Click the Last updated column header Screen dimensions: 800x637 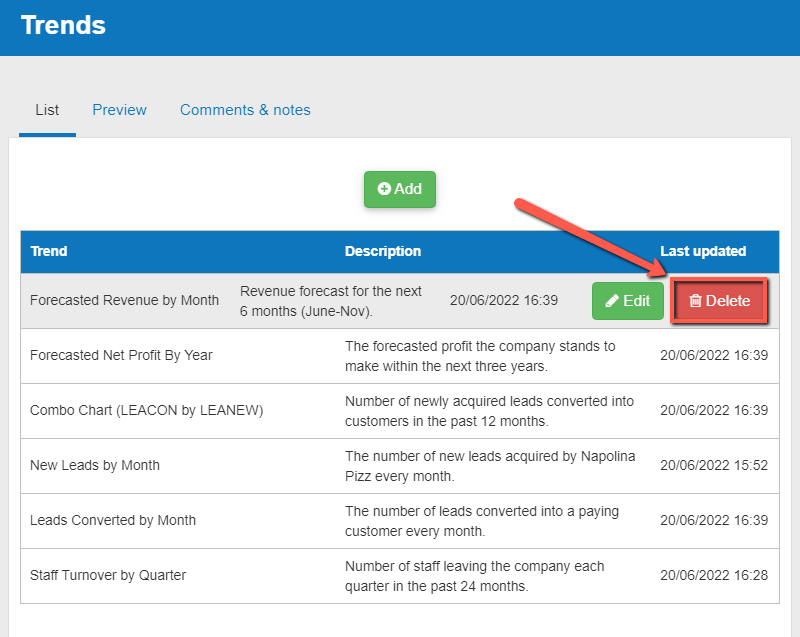coord(706,251)
